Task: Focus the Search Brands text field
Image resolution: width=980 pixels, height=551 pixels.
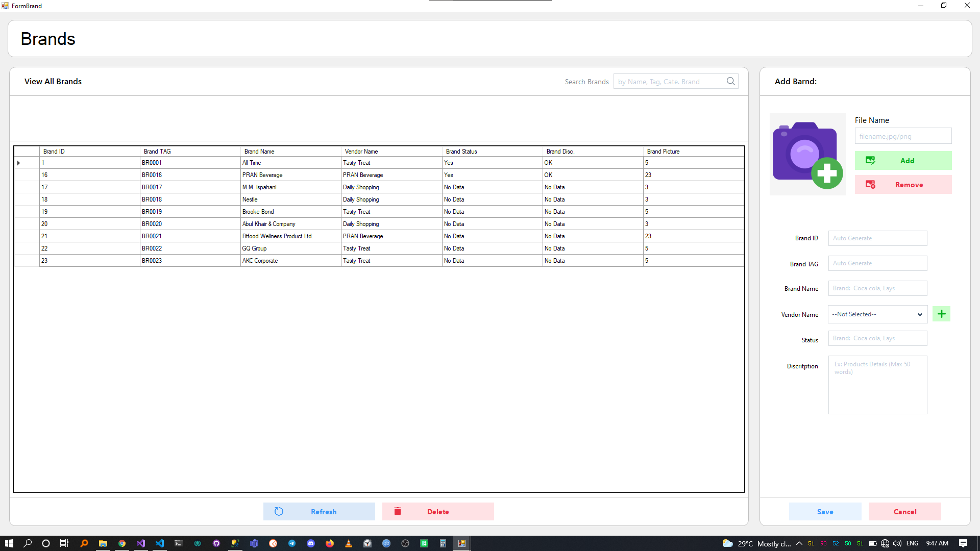Action: coord(670,82)
